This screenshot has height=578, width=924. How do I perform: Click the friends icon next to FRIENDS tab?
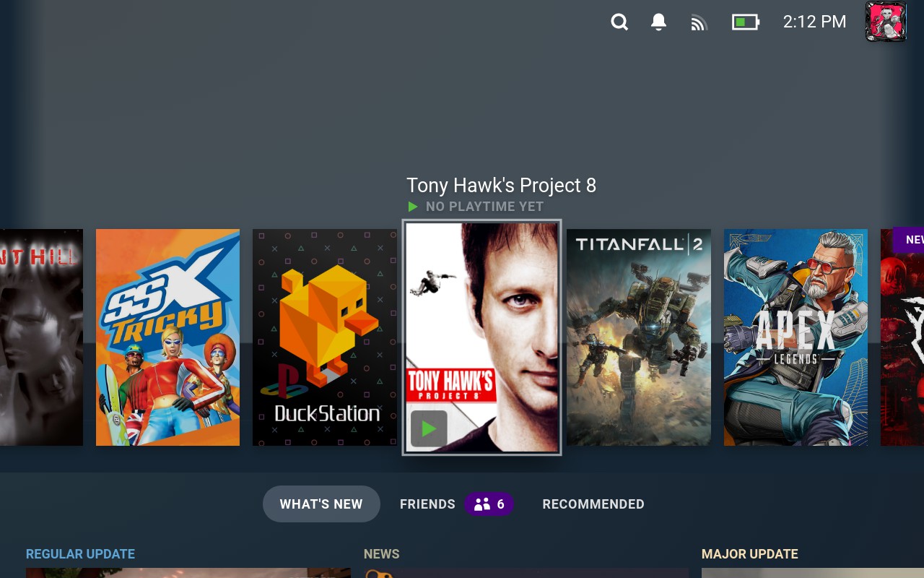pos(489,504)
